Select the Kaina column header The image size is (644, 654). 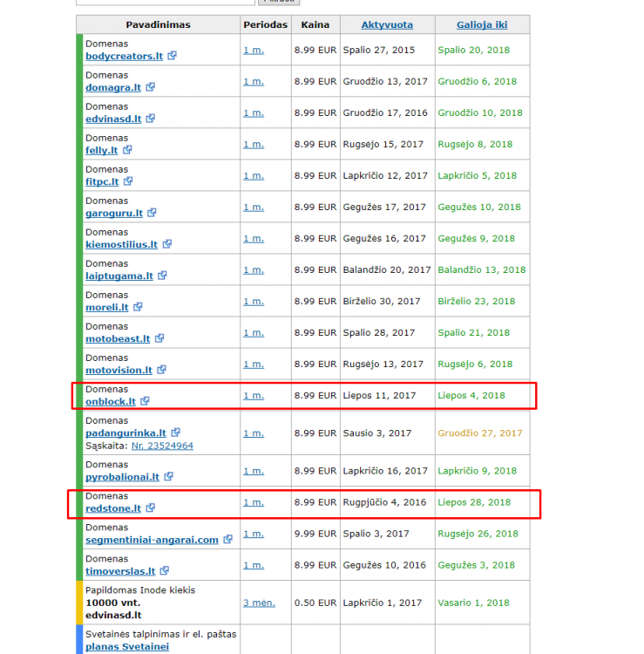pyautogui.click(x=315, y=24)
